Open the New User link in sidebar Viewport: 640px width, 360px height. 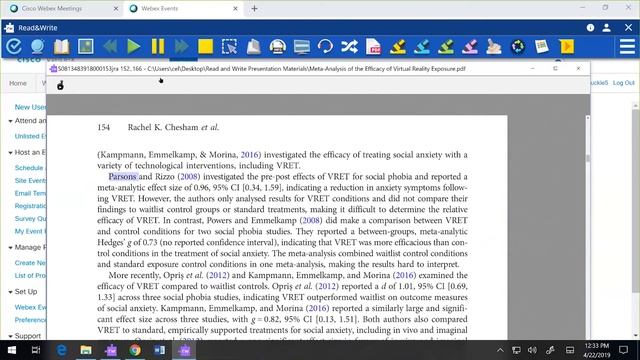(30, 107)
